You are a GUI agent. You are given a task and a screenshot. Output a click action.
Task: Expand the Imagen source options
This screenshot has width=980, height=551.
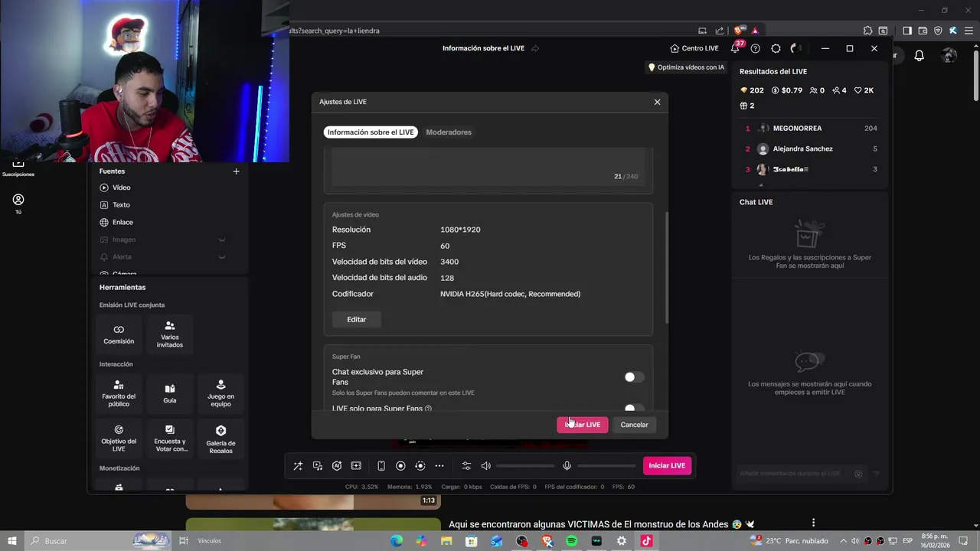(222, 240)
